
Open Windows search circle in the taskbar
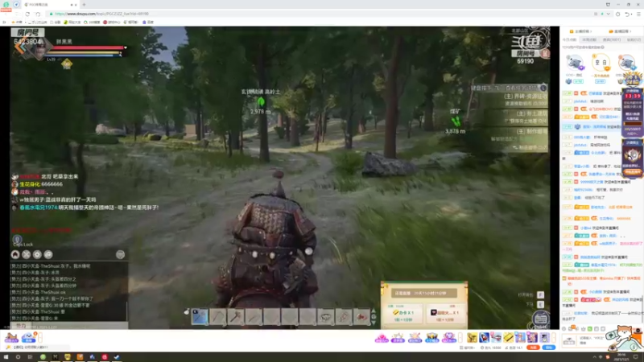point(18,357)
